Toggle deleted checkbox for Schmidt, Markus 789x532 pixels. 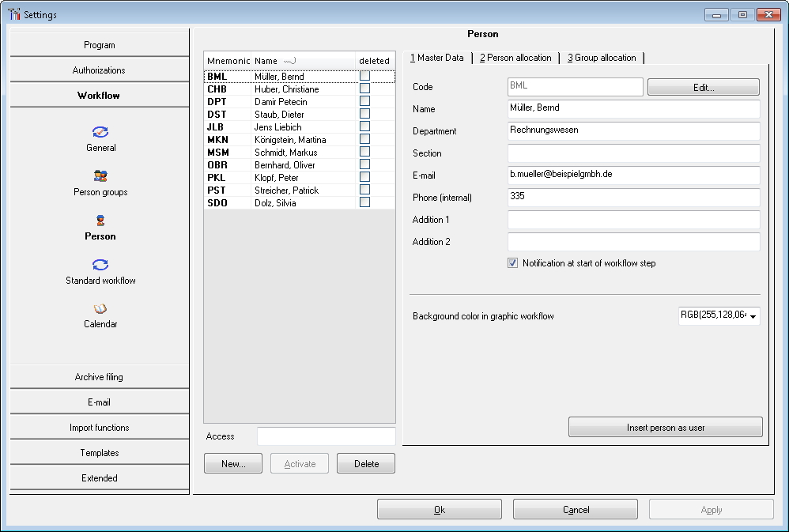point(364,152)
